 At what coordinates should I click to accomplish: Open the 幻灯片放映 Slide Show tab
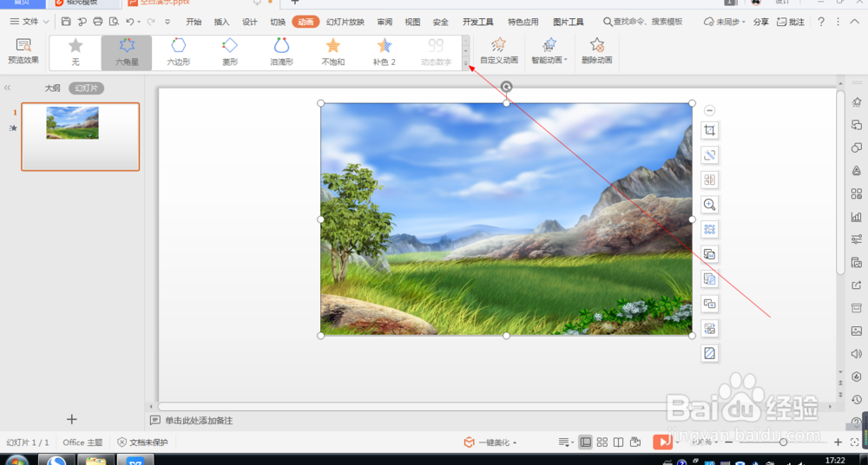coord(345,23)
